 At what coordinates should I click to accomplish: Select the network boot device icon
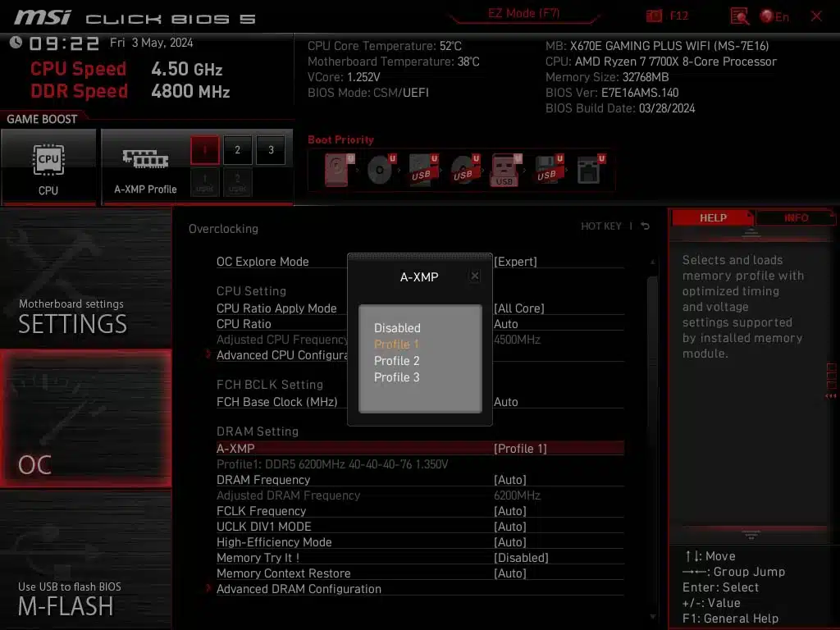tap(589, 170)
